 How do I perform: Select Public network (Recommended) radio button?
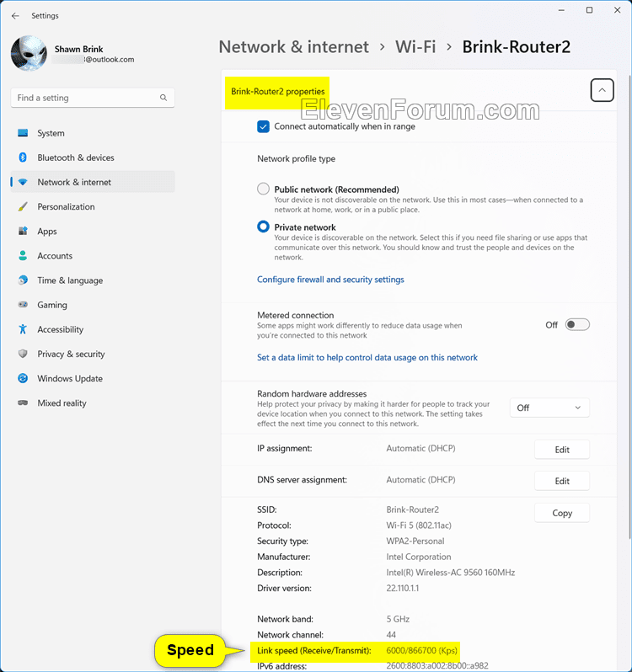pyautogui.click(x=263, y=189)
